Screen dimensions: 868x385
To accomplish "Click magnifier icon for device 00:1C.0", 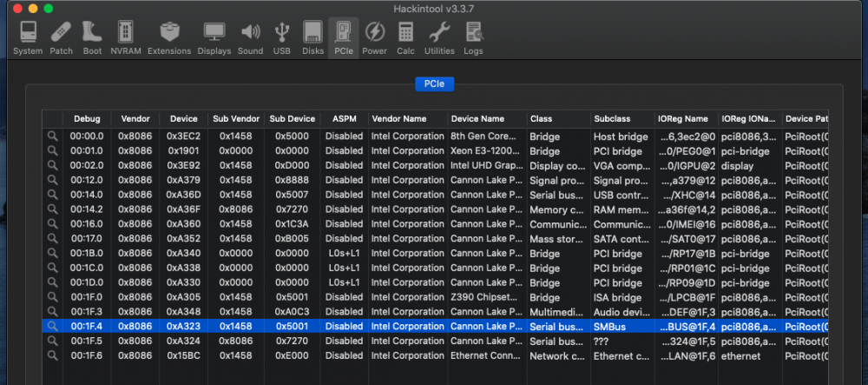I will [x=52, y=268].
